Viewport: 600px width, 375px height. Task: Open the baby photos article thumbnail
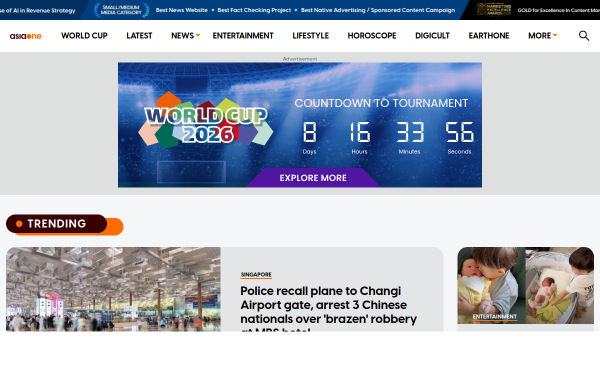tap(525, 285)
